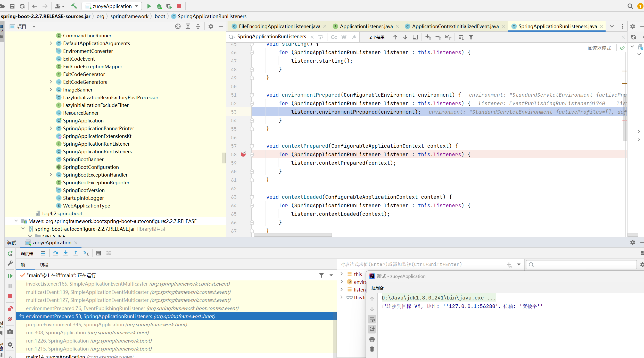644x358 pixels.
Task: Collapse the Maven spring-boot-autoconfigure library node
Action: (16, 221)
